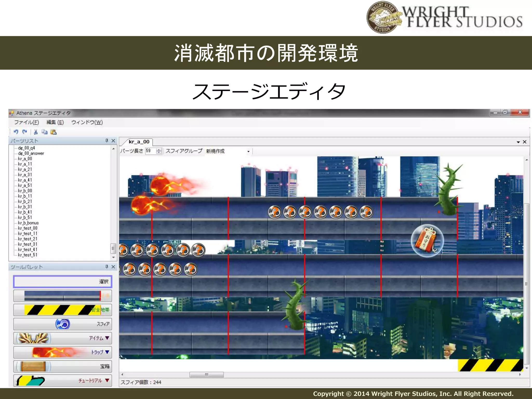This screenshot has width=532, height=399.
Task: Click the パーツ長さ stepper arrows
Action: pos(159,151)
